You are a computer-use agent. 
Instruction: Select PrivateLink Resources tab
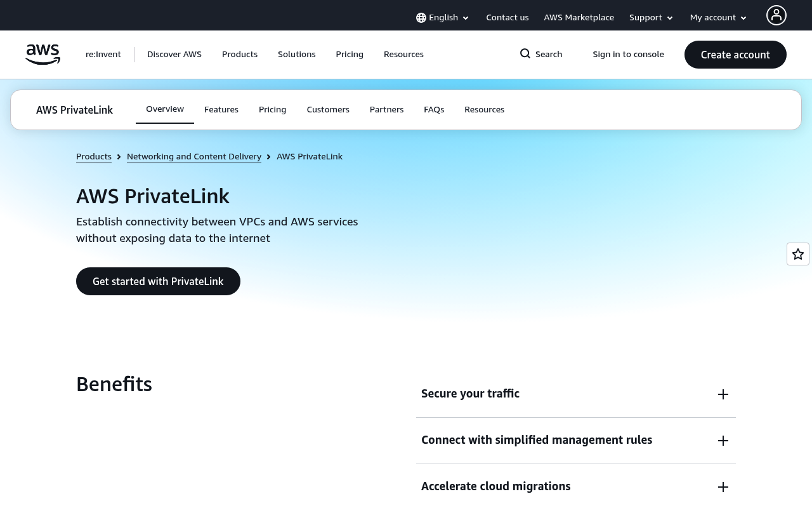tap(485, 110)
